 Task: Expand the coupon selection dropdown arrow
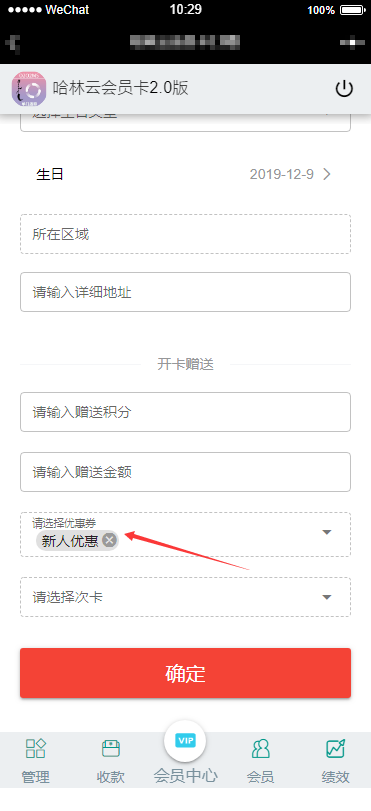click(327, 532)
